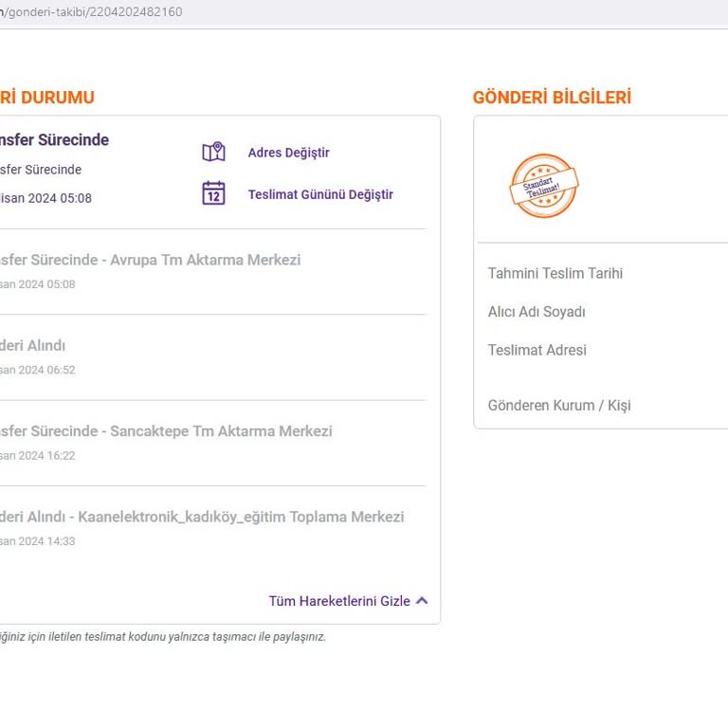Click the Gönderen Kurum / Kişi label
The width and height of the screenshot is (728, 728).
coord(558,405)
